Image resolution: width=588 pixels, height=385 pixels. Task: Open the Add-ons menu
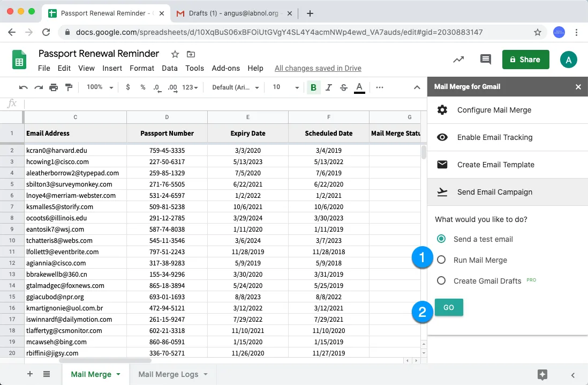point(225,68)
